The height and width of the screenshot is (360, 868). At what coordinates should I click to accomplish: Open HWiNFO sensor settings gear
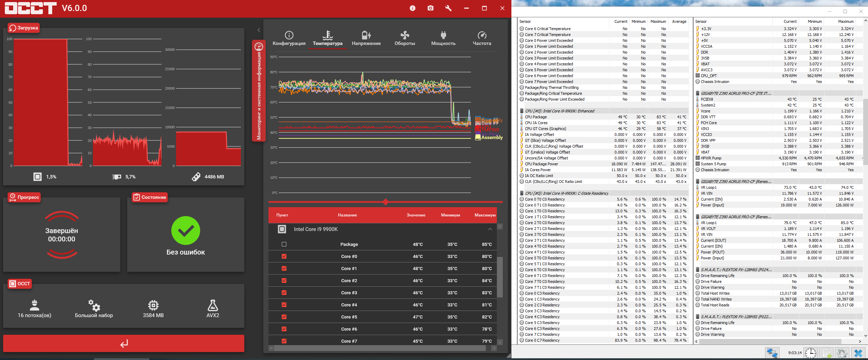point(842,353)
